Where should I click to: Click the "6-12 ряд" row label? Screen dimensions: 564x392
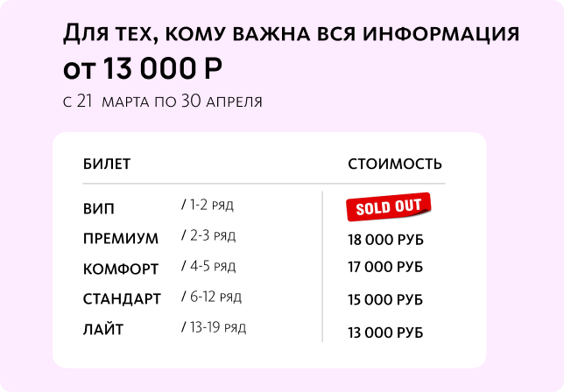(x=211, y=297)
